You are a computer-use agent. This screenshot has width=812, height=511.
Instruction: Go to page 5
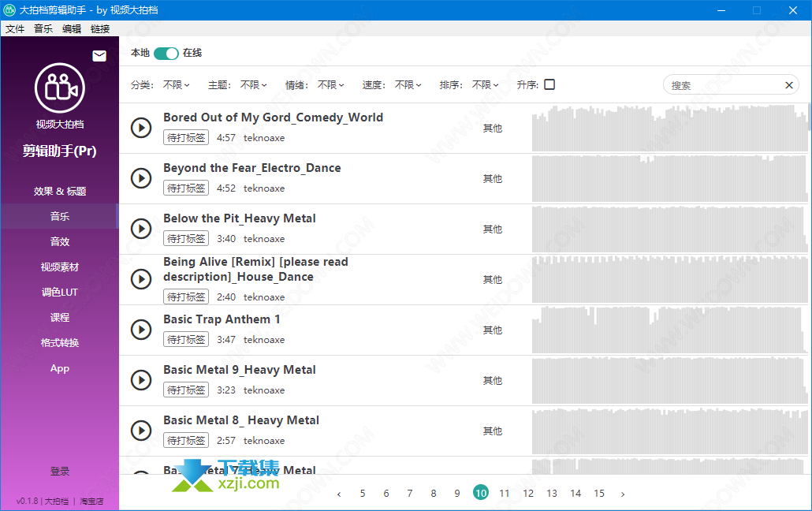tap(363, 494)
